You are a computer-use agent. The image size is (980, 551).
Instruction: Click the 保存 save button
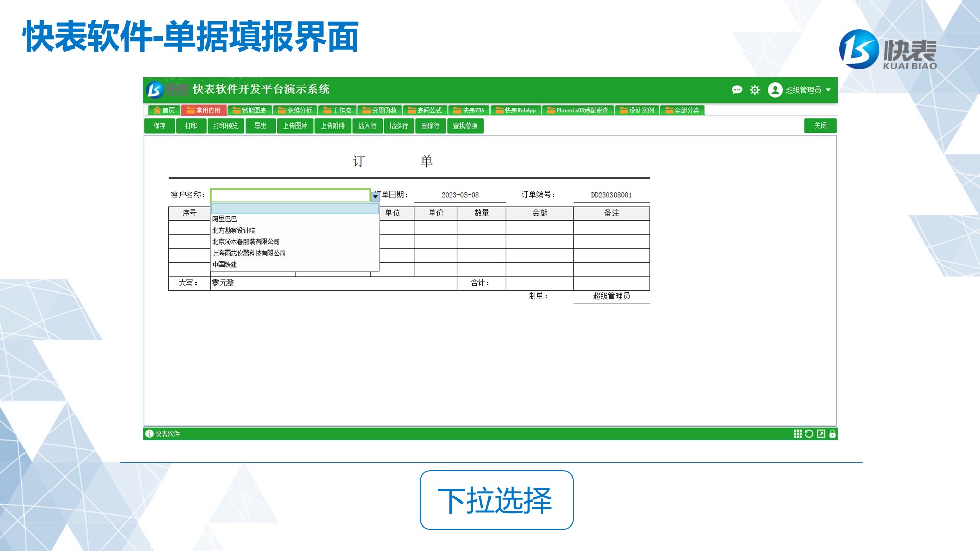pyautogui.click(x=160, y=126)
